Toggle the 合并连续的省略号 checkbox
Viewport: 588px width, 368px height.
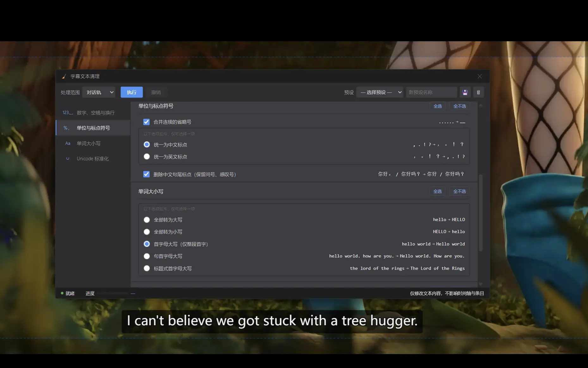146,122
